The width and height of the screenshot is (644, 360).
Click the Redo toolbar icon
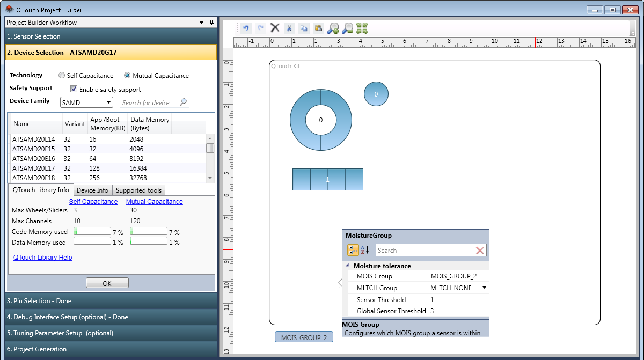(x=261, y=28)
